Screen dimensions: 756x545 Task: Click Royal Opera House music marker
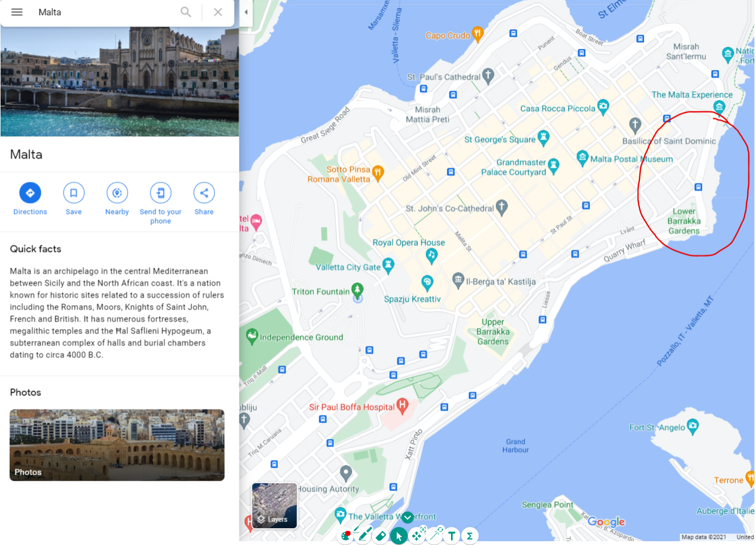[x=431, y=255]
